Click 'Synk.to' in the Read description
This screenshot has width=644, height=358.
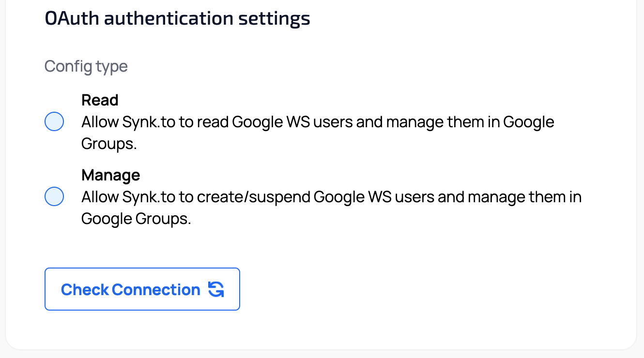(x=149, y=122)
